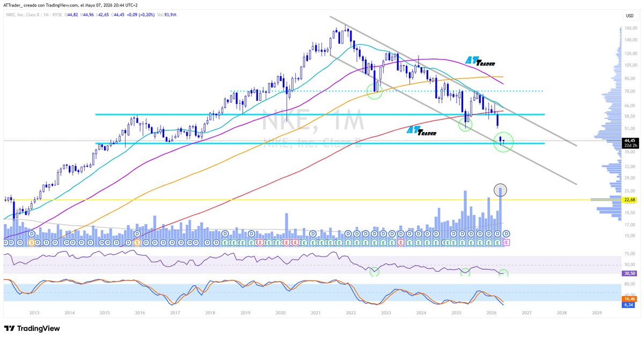This screenshot has width=644, height=339.
Task: Click the 66,00 price axis label
Action: 630,105
